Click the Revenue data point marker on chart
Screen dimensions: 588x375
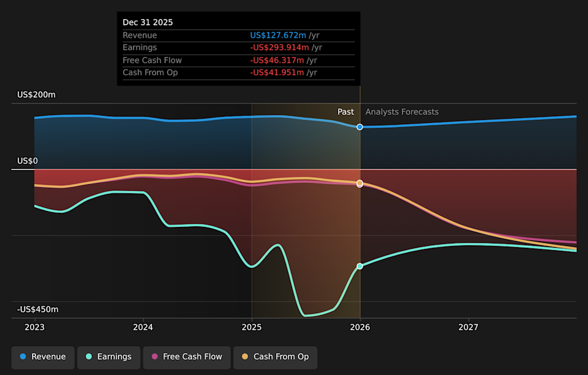(360, 127)
